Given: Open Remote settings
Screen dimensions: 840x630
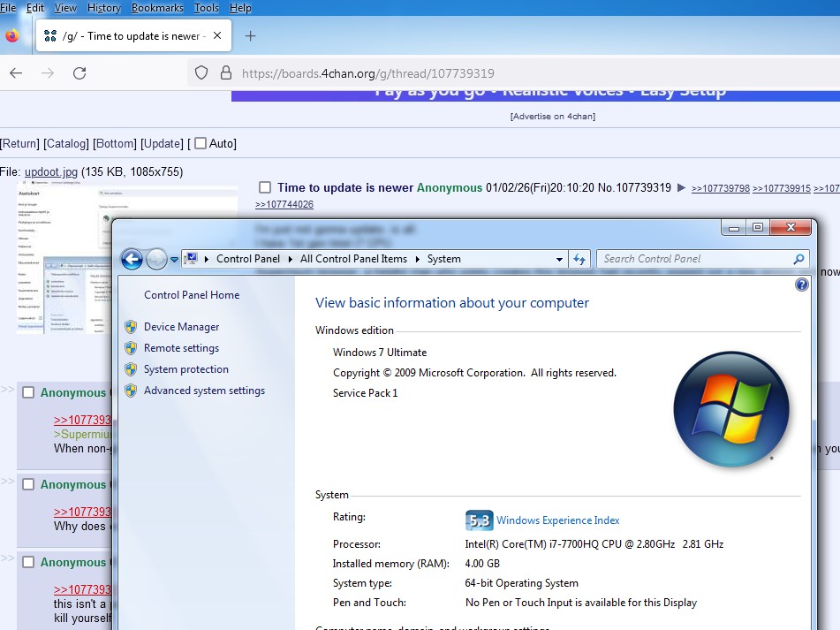Looking at the screenshot, I should click(181, 348).
